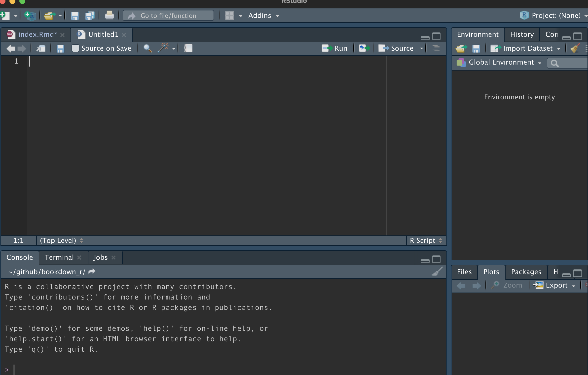Click the Go to file/function field

point(168,16)
